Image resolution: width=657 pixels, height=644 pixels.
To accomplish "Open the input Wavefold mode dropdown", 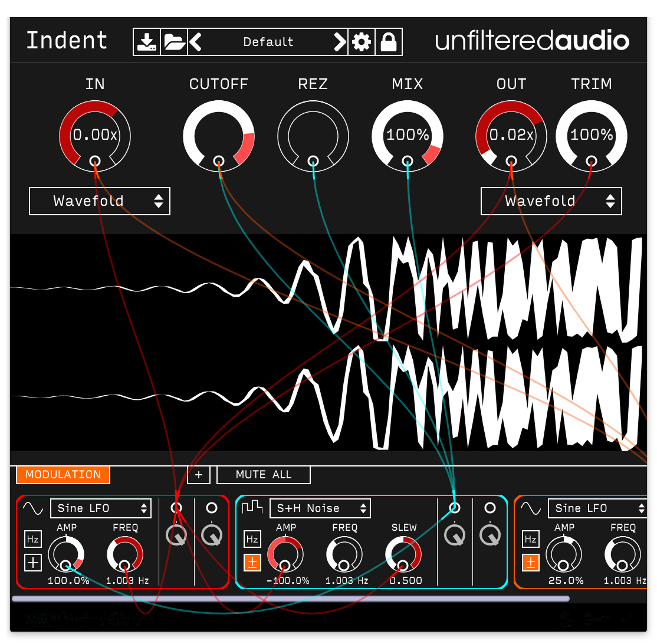I will [100, 201].
